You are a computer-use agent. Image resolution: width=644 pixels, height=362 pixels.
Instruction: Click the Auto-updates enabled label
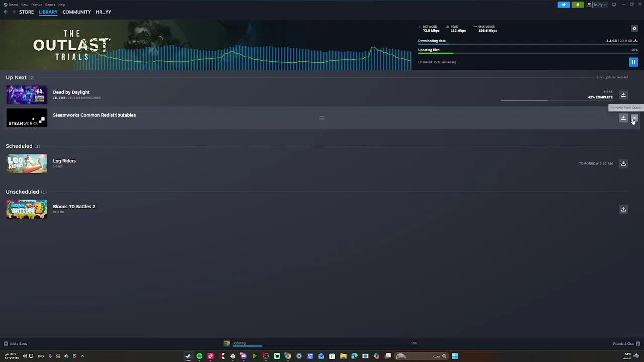point(612,77)
